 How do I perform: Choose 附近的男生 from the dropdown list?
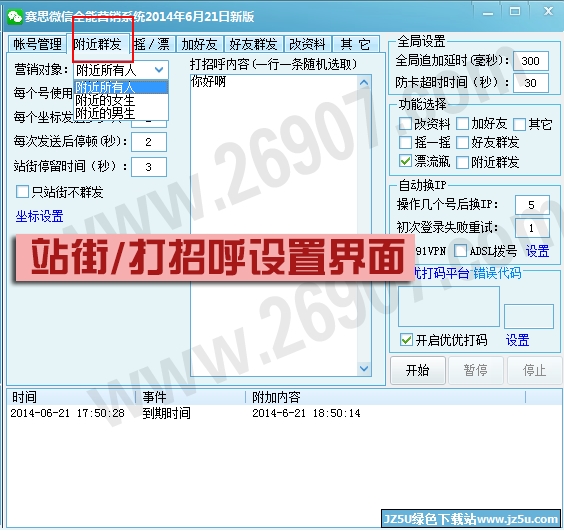click(121, 113)
